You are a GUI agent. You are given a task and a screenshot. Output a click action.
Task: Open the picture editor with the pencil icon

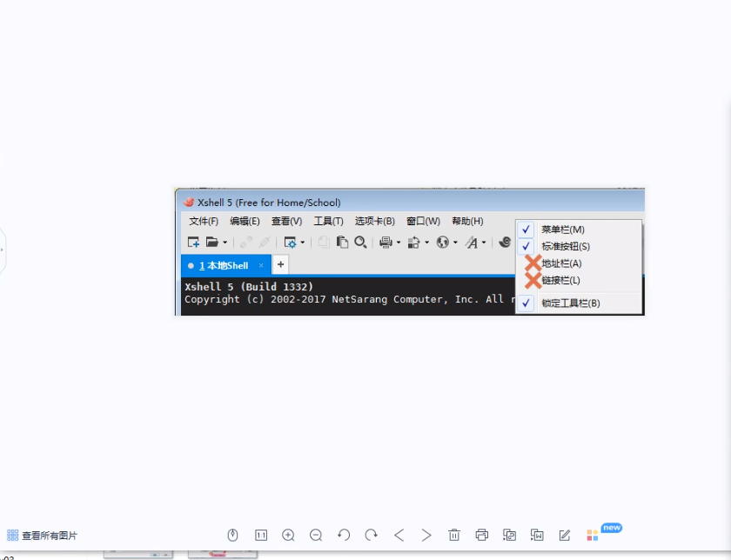click(x=565, y=536)
